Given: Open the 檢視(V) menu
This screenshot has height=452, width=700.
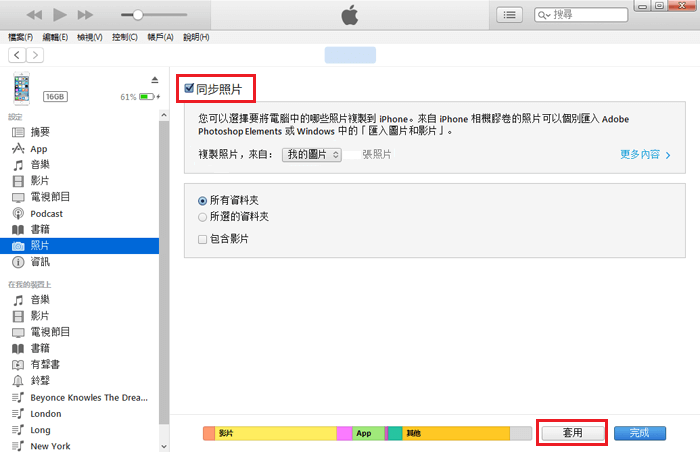Looking at the screenshot, I should 90,37.
